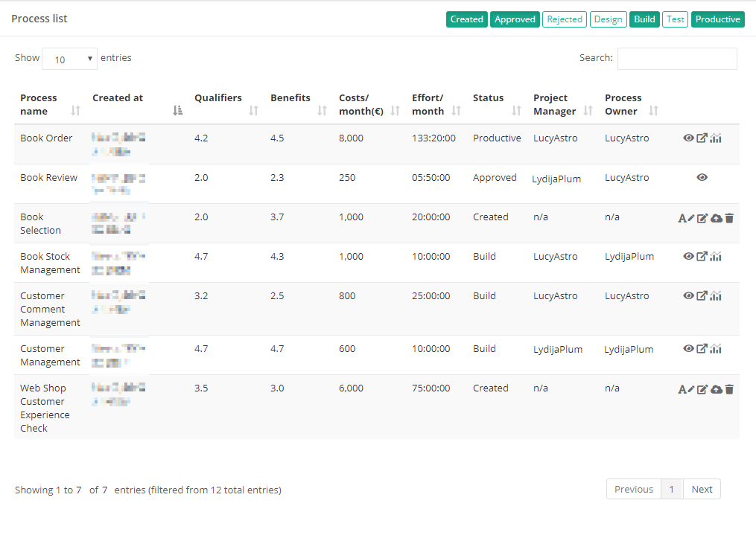Open the Show entries dropdown
The width and height of the screenshot is (756, 541).
coord(69,58)
